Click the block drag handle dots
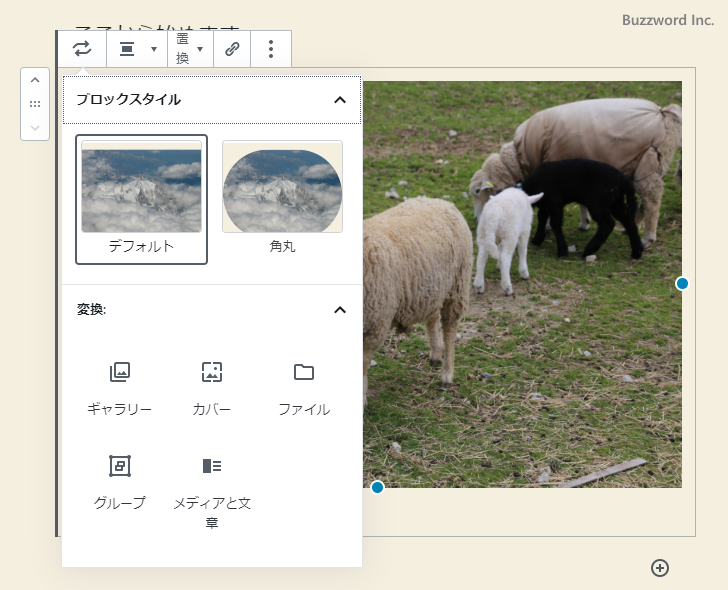Image resolution: width=728 pixels, height=590 pixels. pyautogui.click(x=35, y=104)
